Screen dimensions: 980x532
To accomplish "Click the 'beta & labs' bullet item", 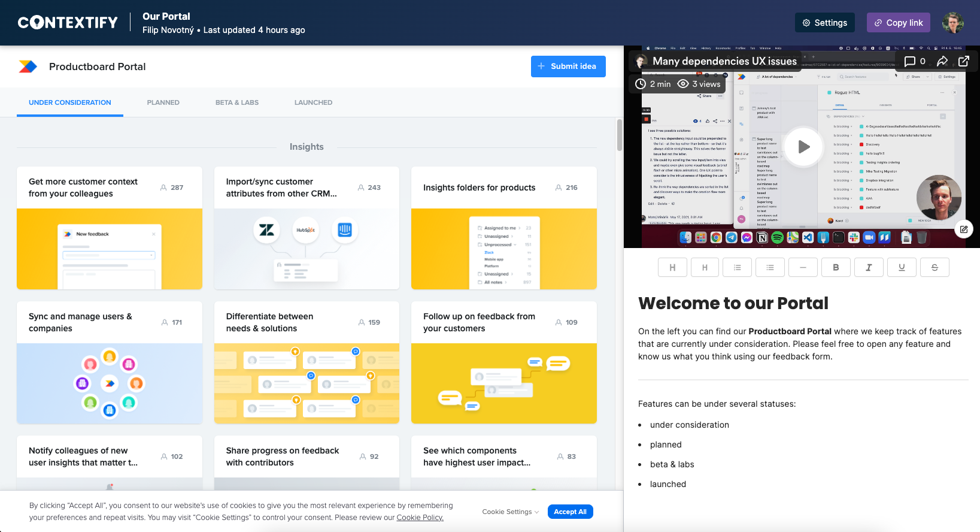I will [672, 464].
